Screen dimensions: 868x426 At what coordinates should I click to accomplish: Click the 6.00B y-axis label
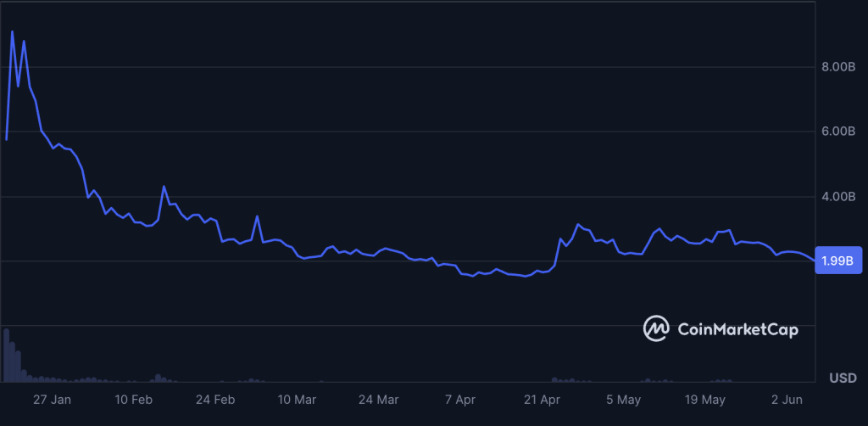pos(838,132)
